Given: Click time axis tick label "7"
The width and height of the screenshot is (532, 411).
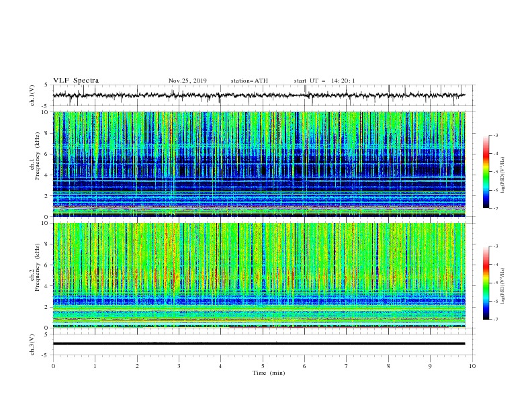Looking at the screenshot, I should pyautogui.click(x=347, y=366).
